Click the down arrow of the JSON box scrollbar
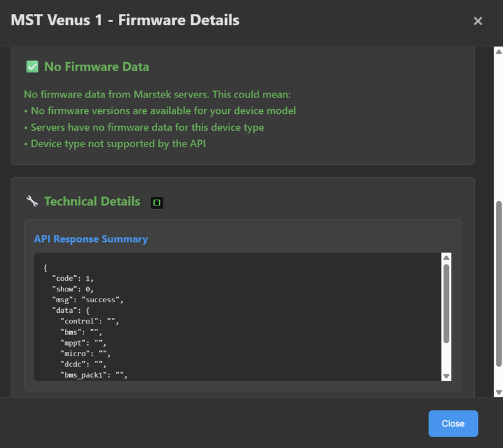The width and height of the screenshot is (503, 448). click(x=446, y=376)
